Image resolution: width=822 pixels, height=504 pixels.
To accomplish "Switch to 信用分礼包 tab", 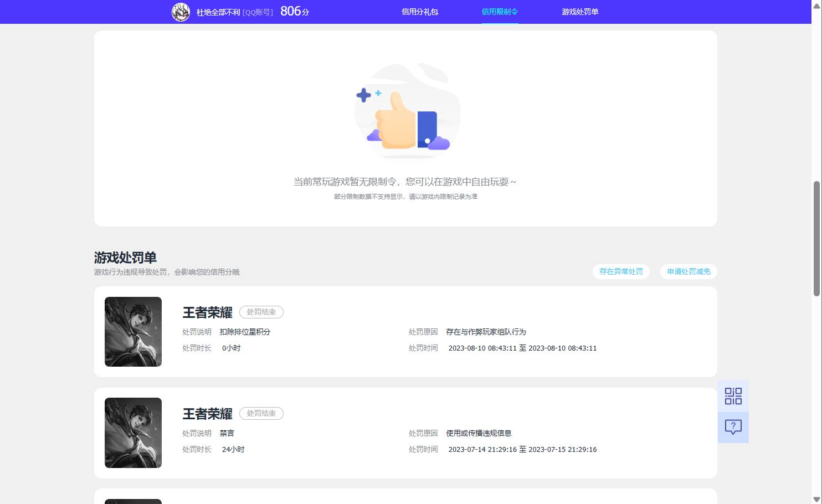I will click(420, 12).
